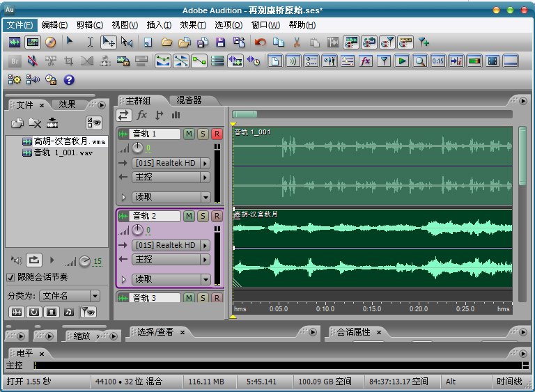Adjust 音轨 2 volume knob
Image resolution: width=535 pixels, height=392 pixels.
point(137,230)
